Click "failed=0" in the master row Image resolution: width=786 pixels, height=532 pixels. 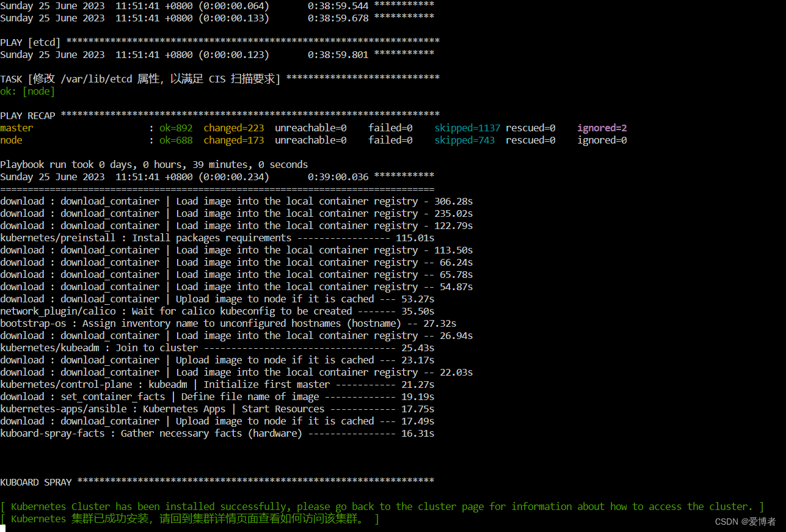390,128
